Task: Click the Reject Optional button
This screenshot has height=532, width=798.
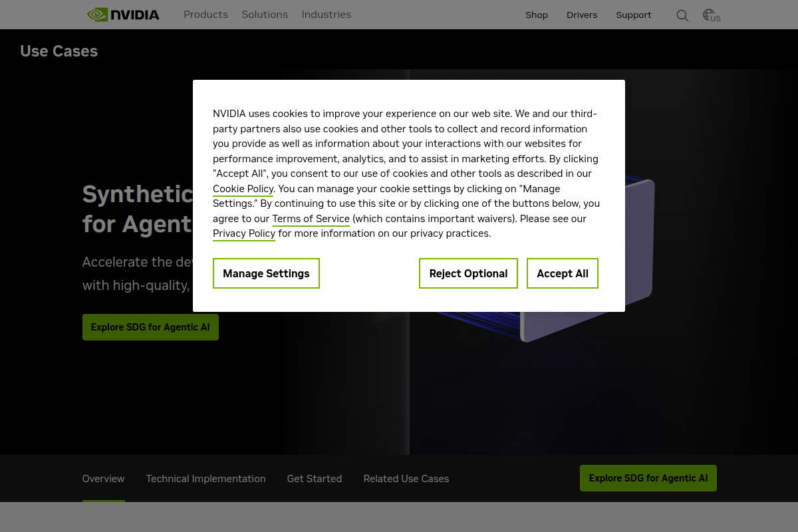Action: coord(468,273)
